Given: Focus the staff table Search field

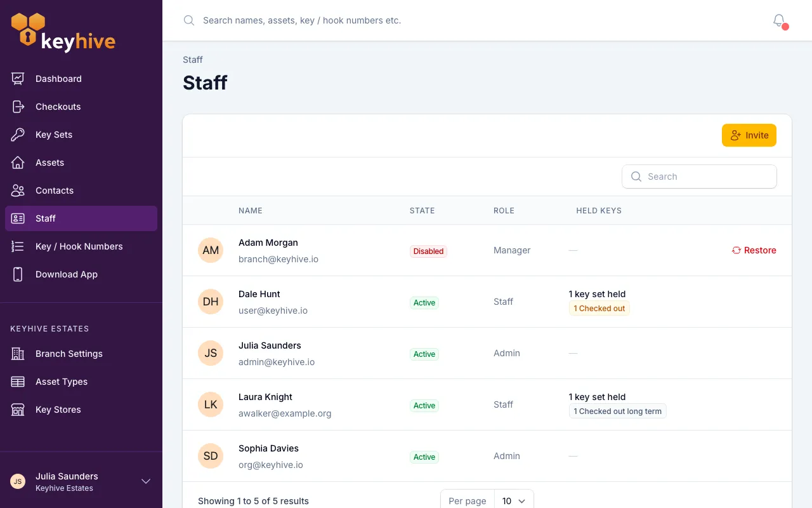Looking at the screenshot, I should tap(699, 177).
